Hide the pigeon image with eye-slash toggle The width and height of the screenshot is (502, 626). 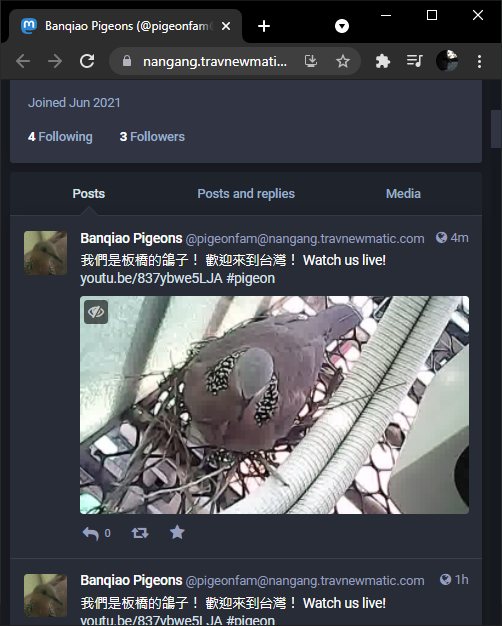(x=96, y=312)
